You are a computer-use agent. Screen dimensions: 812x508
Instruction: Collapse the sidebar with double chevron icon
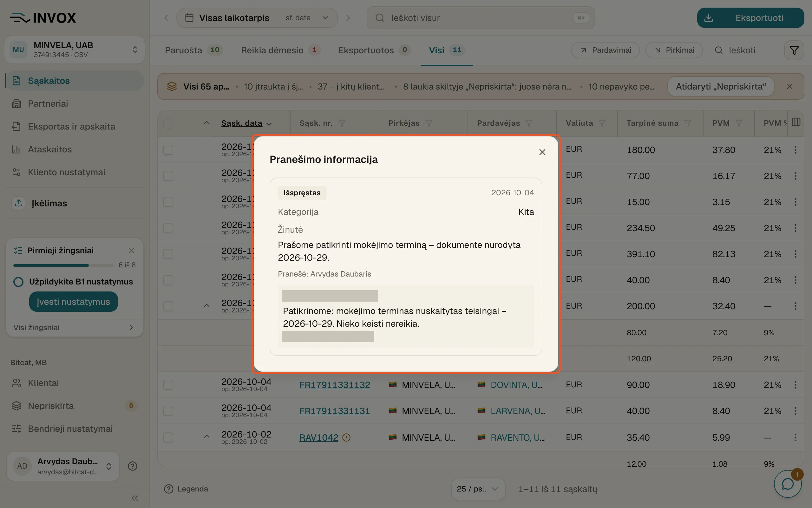(135, 498)
